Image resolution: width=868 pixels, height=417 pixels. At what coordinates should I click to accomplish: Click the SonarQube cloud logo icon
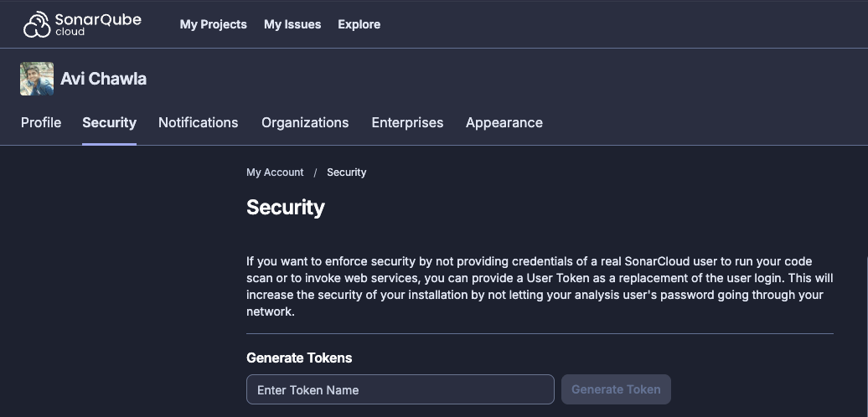click(x=37, y=25)
